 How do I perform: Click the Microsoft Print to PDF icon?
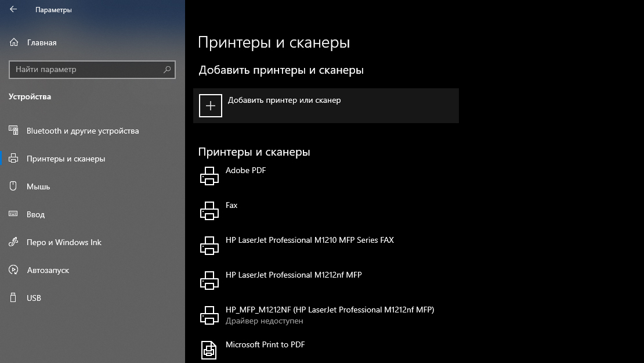pyautogui.click(x=209, y=350)
